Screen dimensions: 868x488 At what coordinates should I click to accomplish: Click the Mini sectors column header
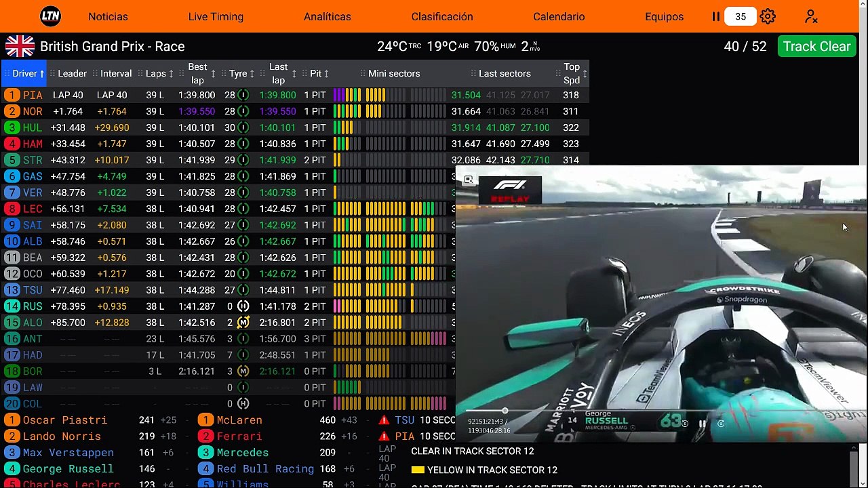tap(394, 73)
